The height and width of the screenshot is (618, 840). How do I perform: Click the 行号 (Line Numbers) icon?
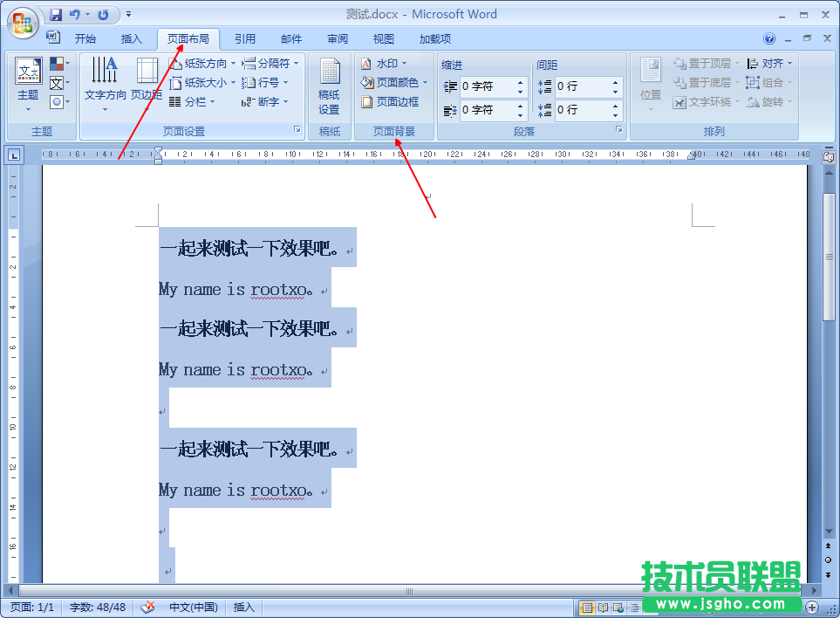click(267, 82)
